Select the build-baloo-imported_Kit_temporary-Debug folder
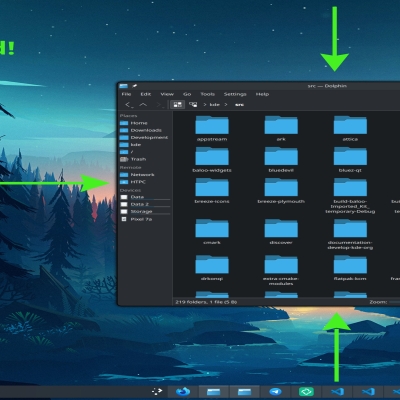Screen dimensions: 400x400 click(350, 196)
